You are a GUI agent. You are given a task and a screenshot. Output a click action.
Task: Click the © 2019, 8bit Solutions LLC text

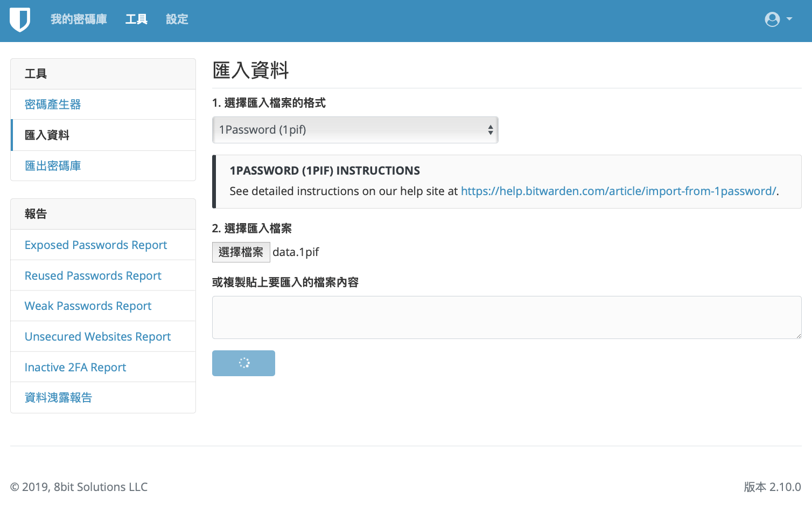(x=79, y=487)
